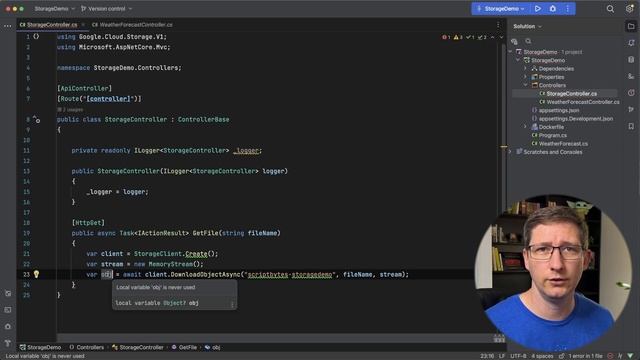This screenshot has height=360, width=640.
Task: Click the warning count indicator in editor
Action: (458, 37)
